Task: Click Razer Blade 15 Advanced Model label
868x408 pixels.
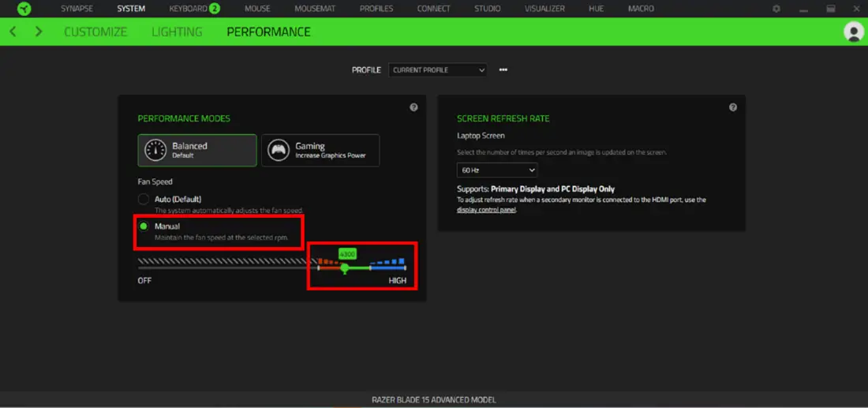Action: click(x=433, y=399)
